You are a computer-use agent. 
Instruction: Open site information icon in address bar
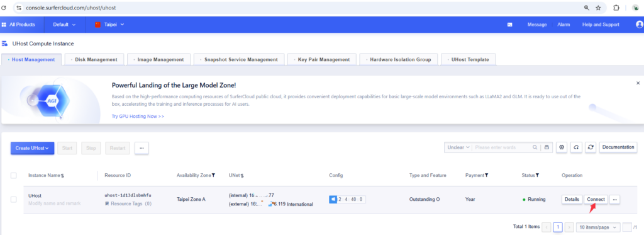tap(19, 8)
